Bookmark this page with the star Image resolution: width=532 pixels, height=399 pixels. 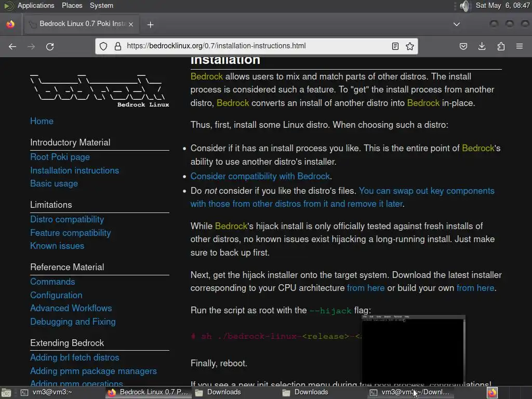[x=410, y=46]
